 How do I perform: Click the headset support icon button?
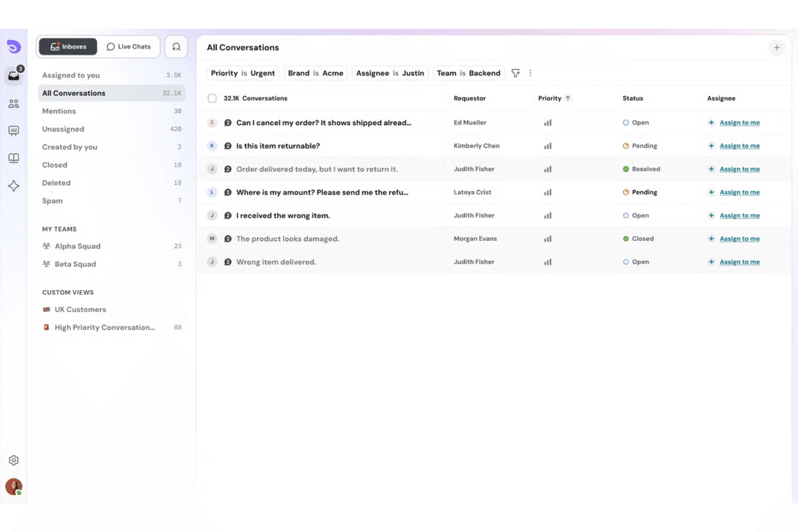pyautogui.click(x=176, y=47)
